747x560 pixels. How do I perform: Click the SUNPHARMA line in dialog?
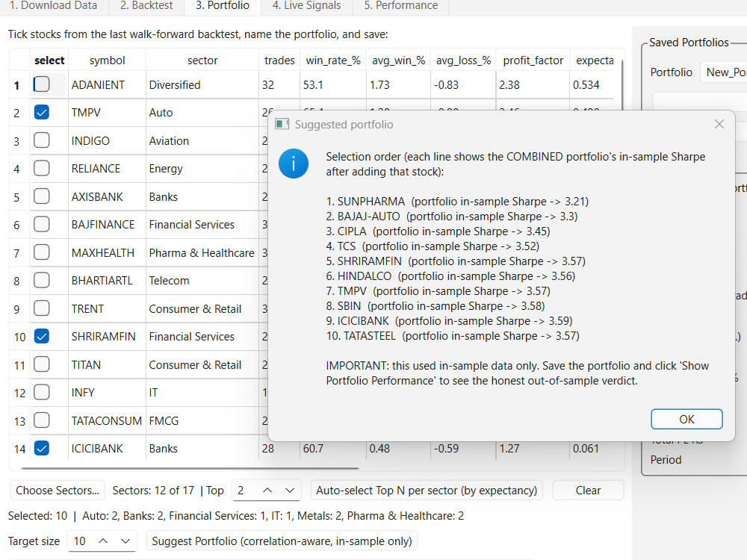pos(457,202)
